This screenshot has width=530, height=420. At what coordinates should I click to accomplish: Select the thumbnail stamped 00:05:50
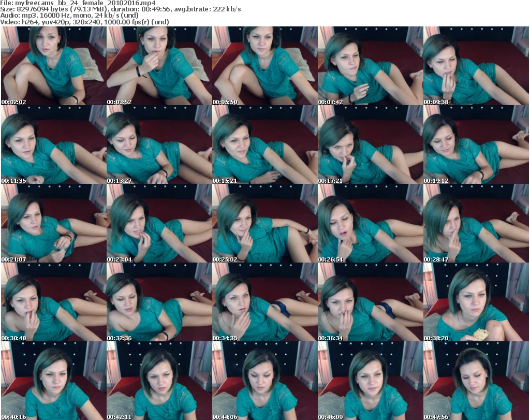(x=265, y=66)
